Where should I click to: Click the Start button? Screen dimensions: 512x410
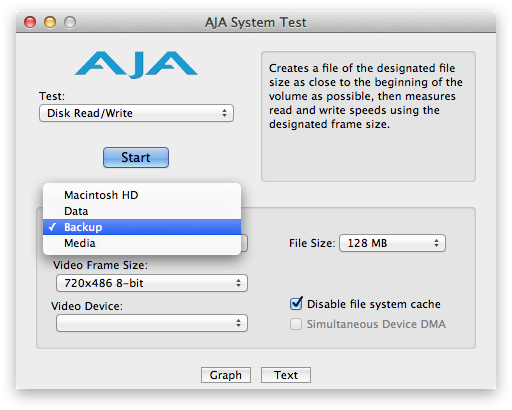tap(136, 157)
